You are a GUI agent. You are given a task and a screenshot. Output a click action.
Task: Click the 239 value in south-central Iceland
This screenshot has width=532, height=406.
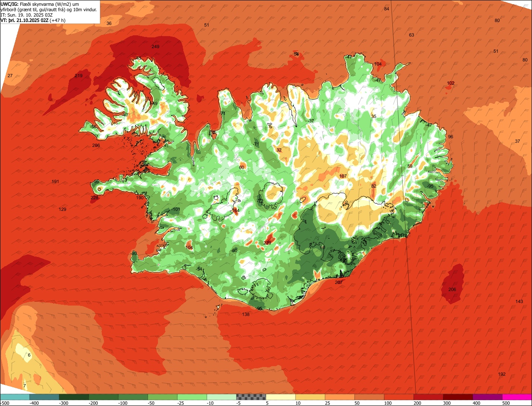(267, 243)
